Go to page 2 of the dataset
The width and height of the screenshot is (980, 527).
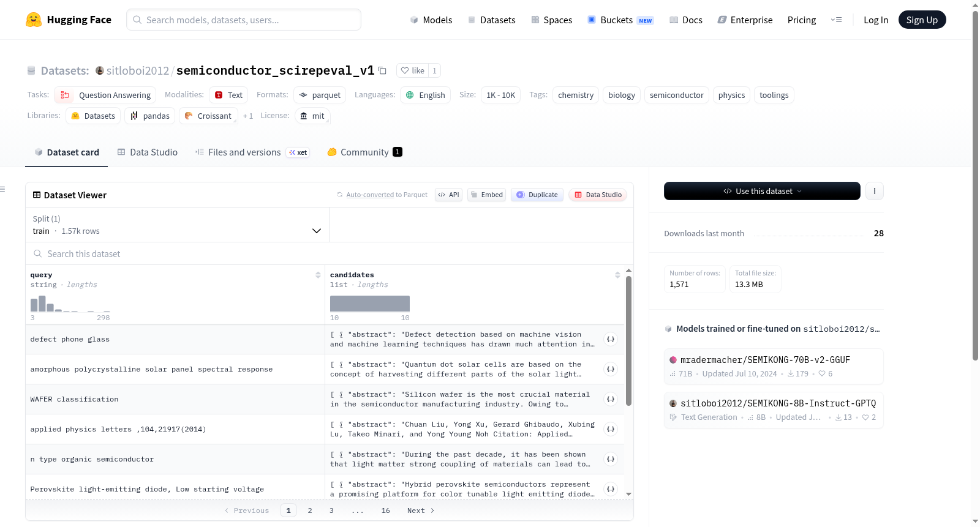[x=310, y=510]
